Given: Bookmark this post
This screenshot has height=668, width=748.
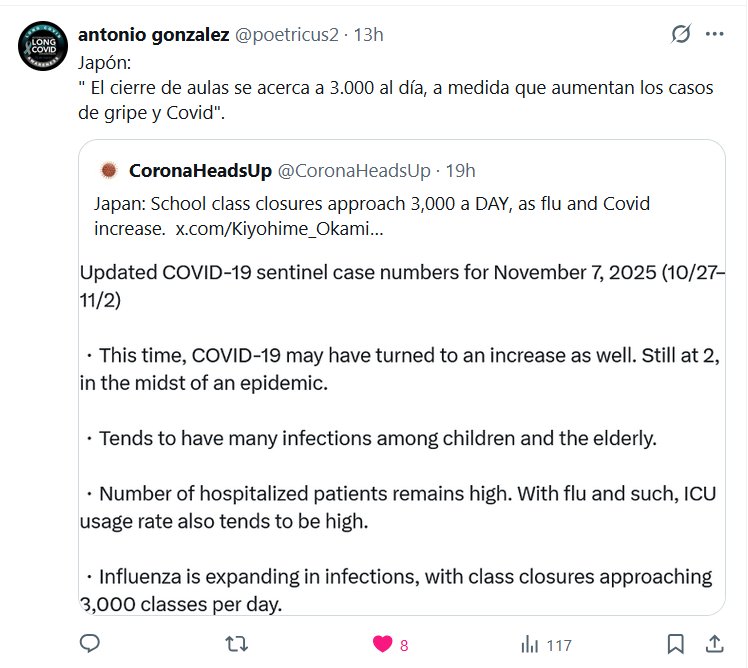Looking at the screenshot, I should point(676,643).
